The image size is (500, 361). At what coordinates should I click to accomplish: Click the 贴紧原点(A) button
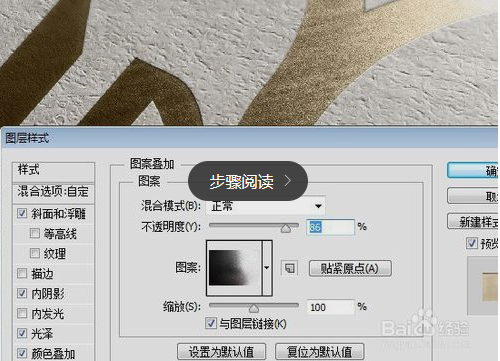pos(350,268)
